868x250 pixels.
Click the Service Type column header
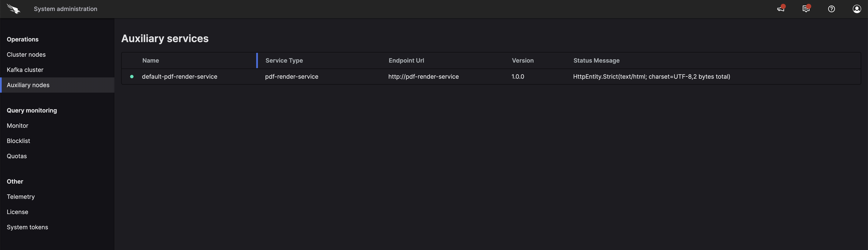coord(284,60)
